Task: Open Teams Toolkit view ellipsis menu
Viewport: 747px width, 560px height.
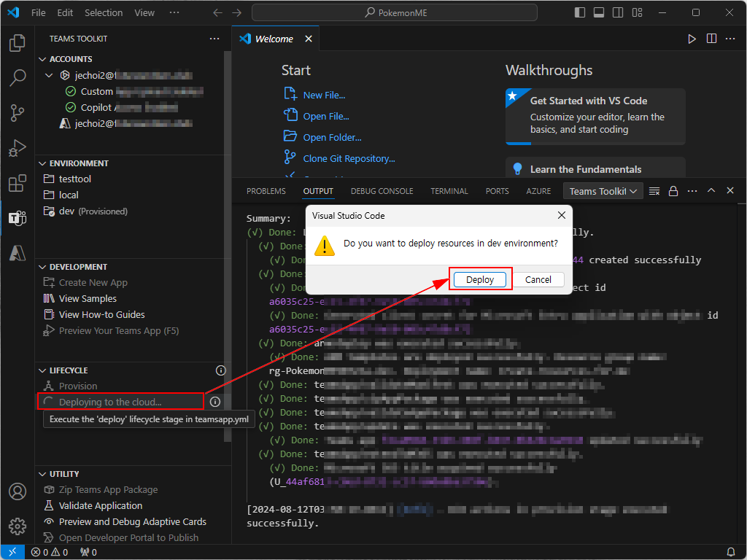Action: click(214, 39)
